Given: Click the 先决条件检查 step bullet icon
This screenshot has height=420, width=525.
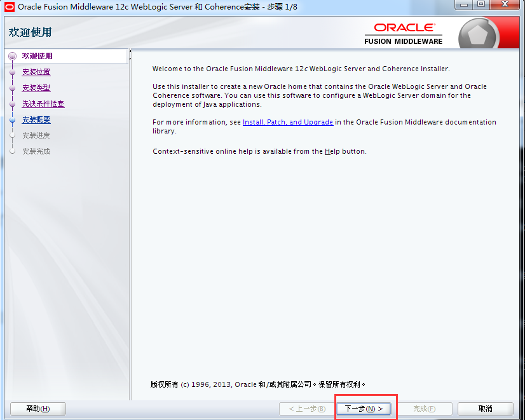Looking at the screenshot, I should click(12, 104).
